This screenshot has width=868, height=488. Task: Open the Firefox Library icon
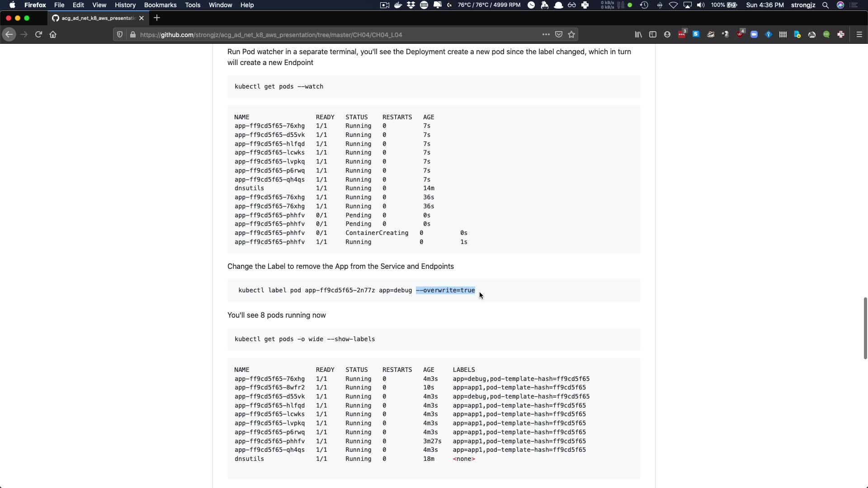pyautogui.click(x=638, y=34)
